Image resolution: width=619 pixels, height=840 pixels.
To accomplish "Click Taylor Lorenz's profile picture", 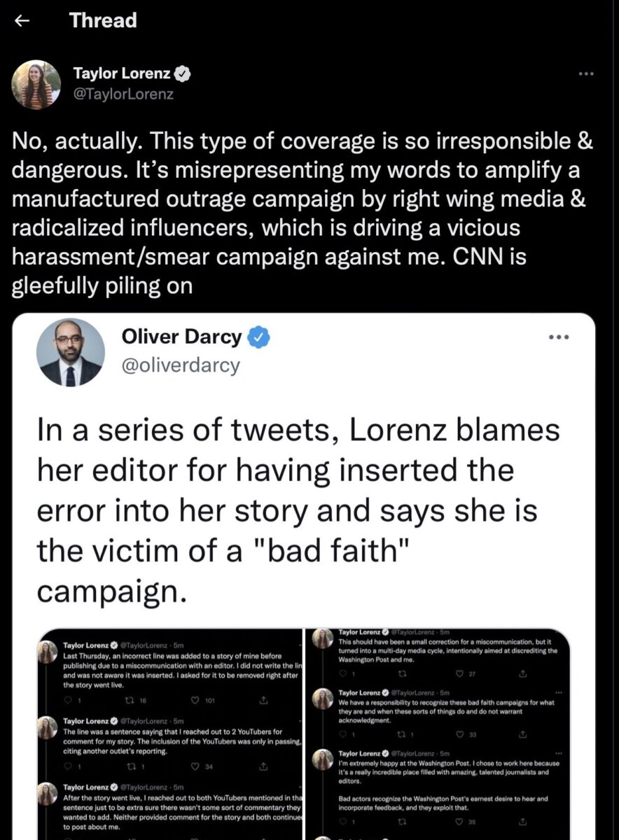I will point(36,83).
